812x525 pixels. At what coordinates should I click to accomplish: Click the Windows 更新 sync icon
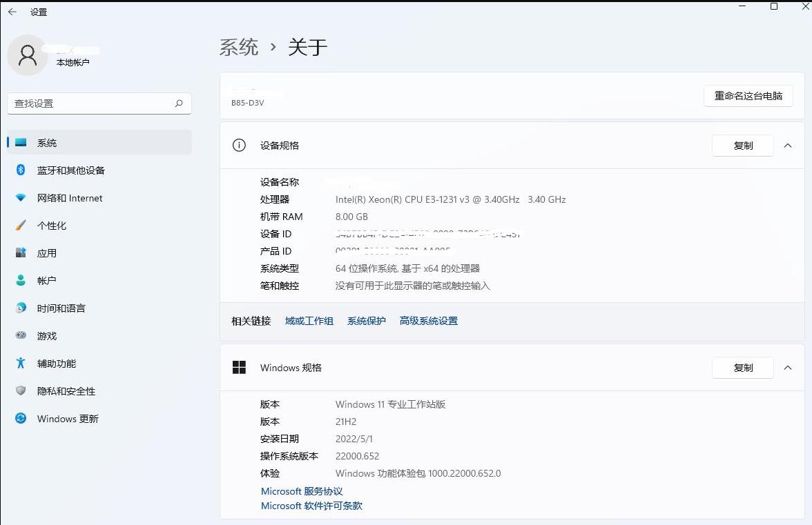(x=21, y=419)
